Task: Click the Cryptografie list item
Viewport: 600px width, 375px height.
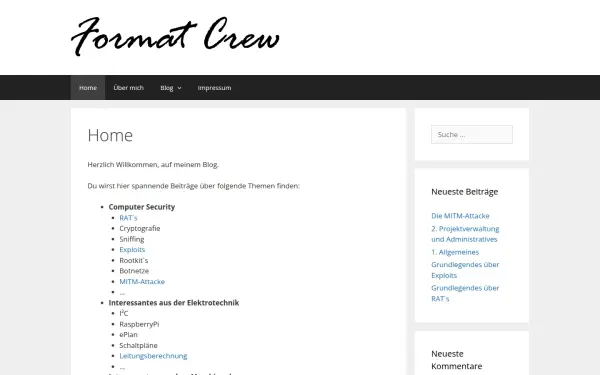Action: pos(140,228)
